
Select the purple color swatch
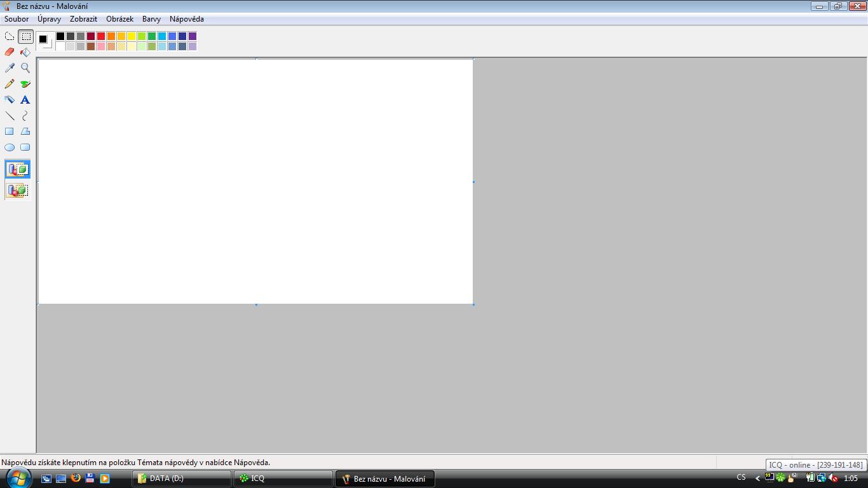[193, 36]
